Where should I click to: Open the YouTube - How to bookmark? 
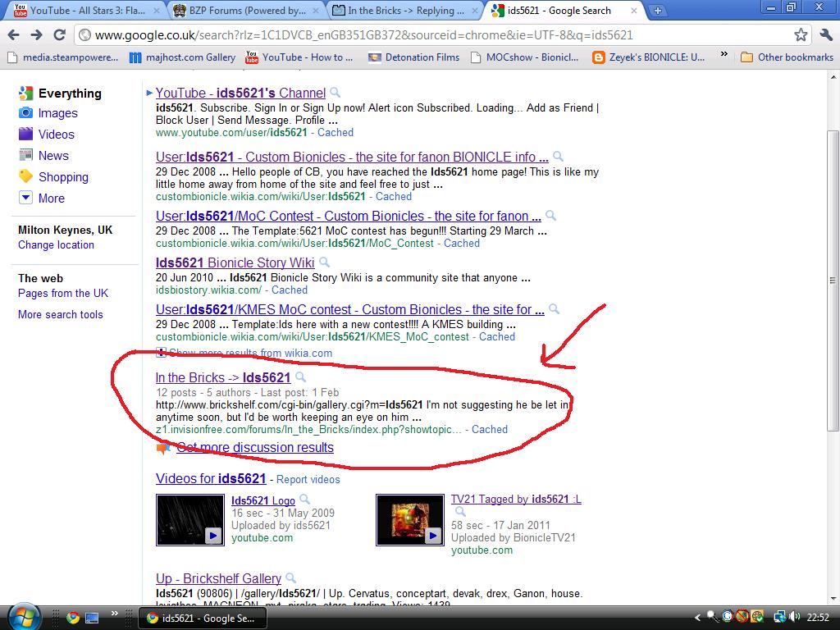click(299, 57)
